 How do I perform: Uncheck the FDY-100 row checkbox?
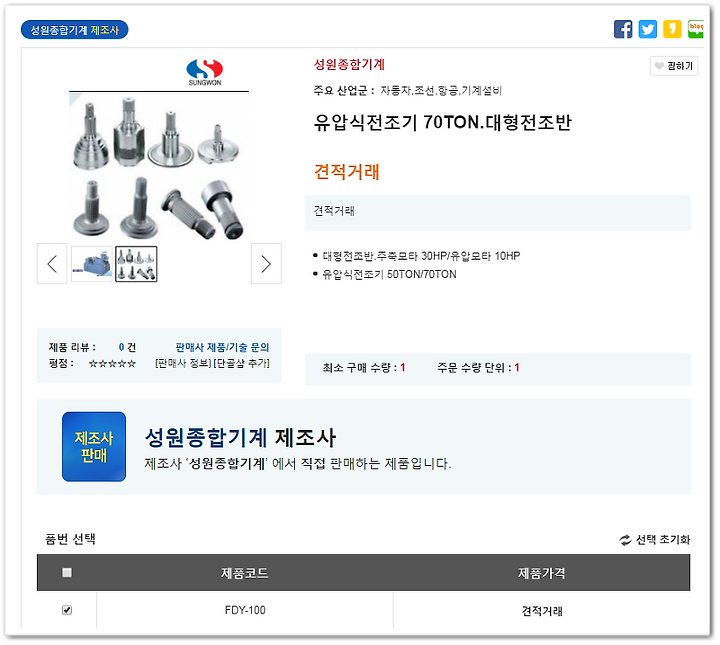67,610
